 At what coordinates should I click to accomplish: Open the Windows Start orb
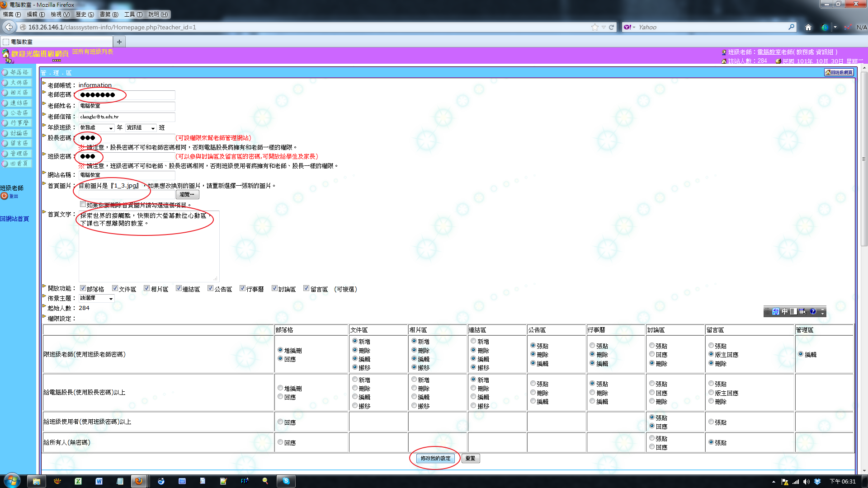12,481
